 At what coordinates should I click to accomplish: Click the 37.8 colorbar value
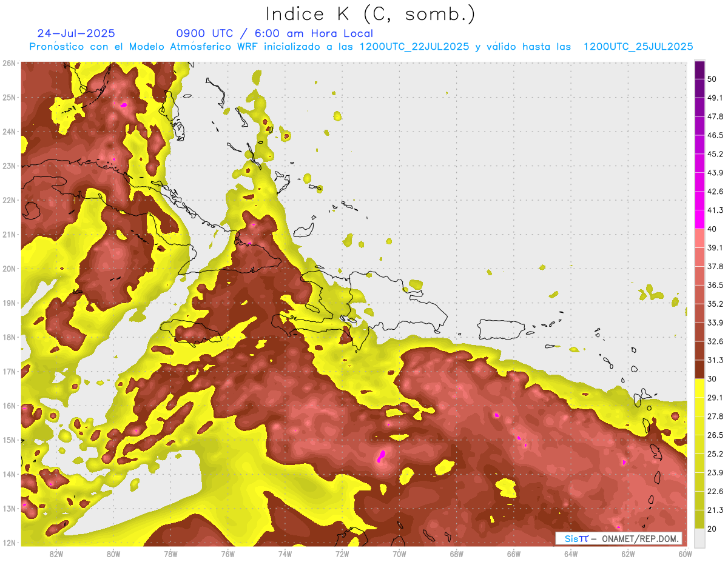(x=715, y=266)
